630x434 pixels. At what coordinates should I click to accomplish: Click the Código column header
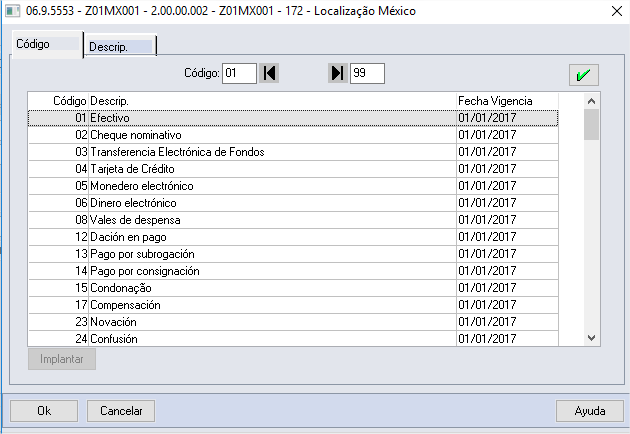coord(58,101)
